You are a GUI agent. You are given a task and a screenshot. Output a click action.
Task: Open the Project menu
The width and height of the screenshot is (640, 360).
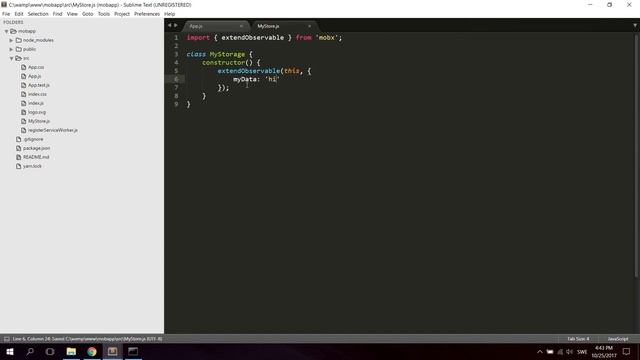122,14
